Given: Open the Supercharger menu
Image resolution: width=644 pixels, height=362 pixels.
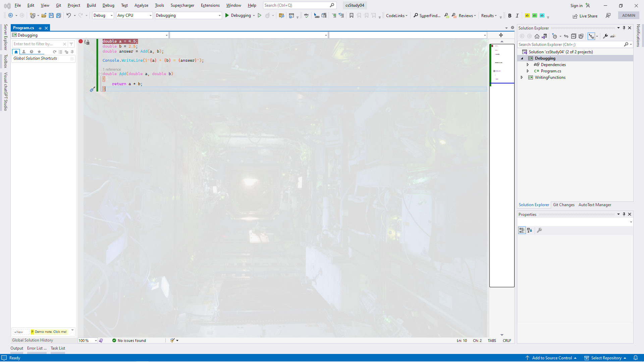Looking at the screenshot, I should click(182, 5).
